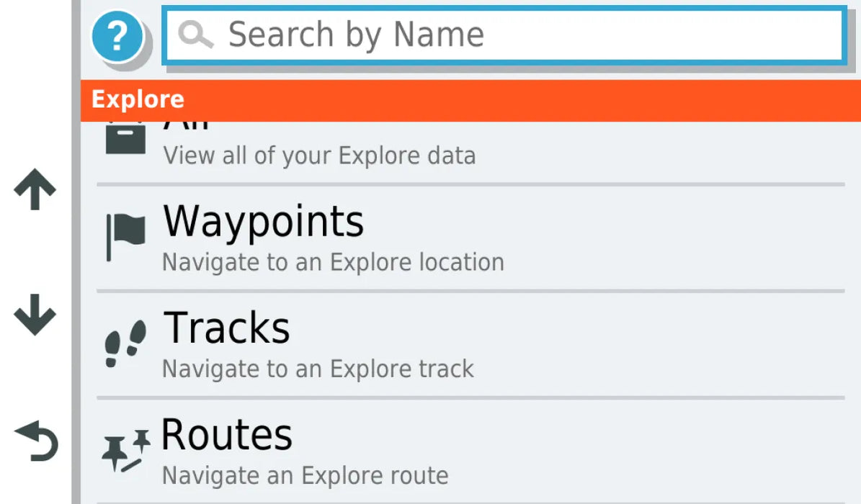This screenshot has height=504, width=861.
Task: Click "Navigate an Explore route" text
Action: click(x=305, y=475)
